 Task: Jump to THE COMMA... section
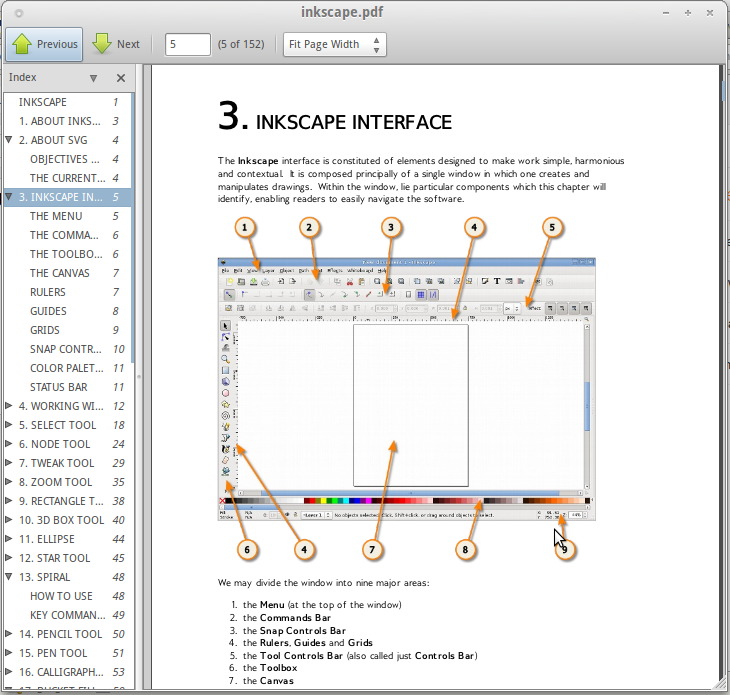(x=68, y=235)
